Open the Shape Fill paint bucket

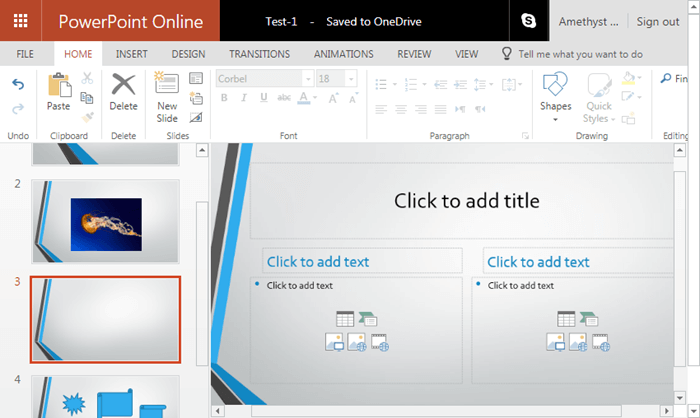coord(628,78)
